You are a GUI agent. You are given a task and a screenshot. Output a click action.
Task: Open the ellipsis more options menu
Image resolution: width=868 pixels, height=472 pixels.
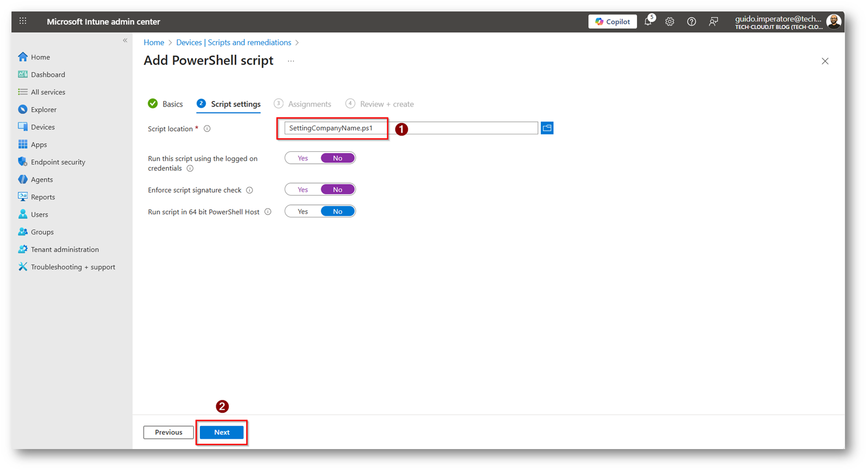(291, 61)
